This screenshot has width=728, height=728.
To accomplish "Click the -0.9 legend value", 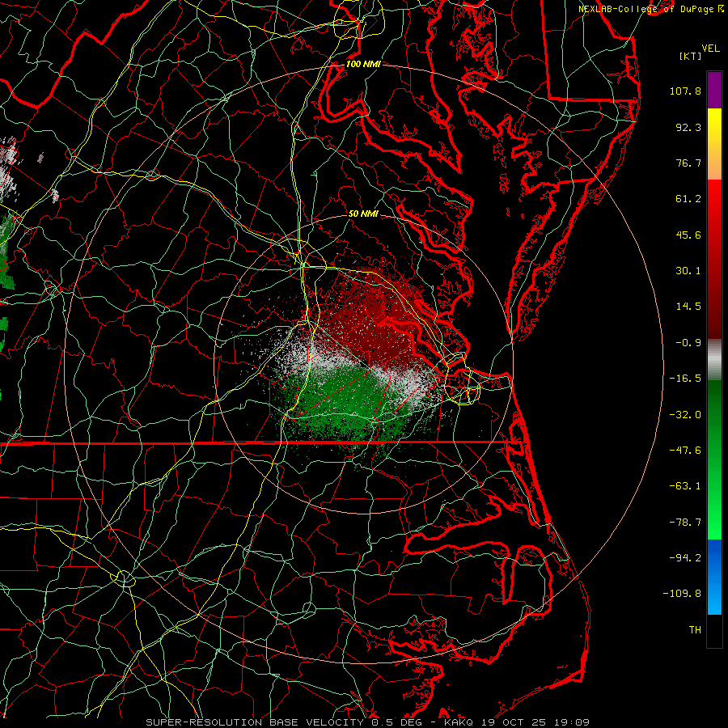I will tap(688, 343).
